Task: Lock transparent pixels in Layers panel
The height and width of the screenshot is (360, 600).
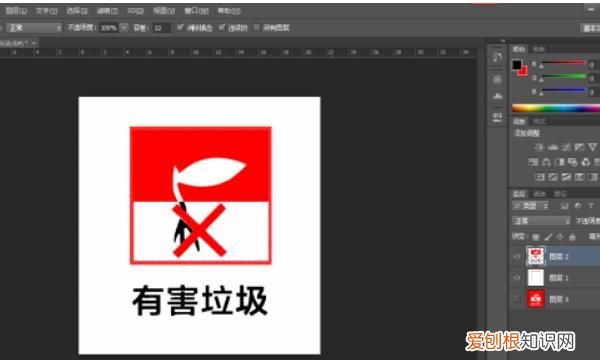Action: 536,237
